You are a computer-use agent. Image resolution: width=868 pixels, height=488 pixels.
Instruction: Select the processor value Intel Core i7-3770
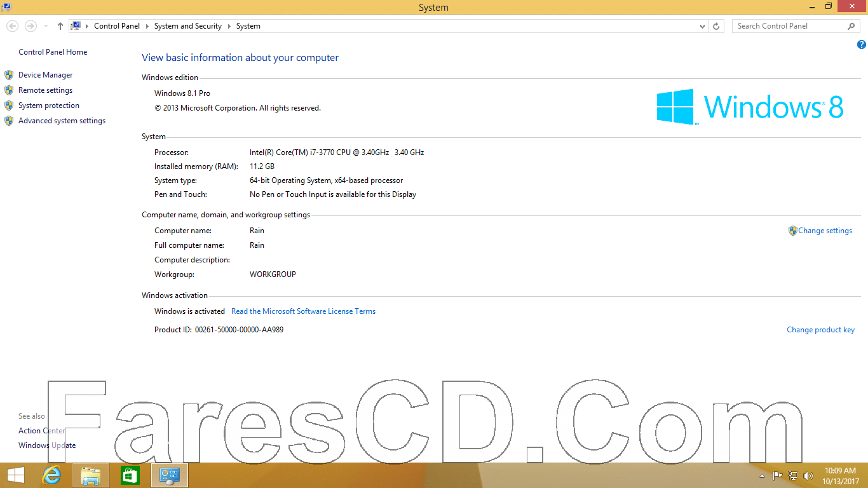coord(337,152)
